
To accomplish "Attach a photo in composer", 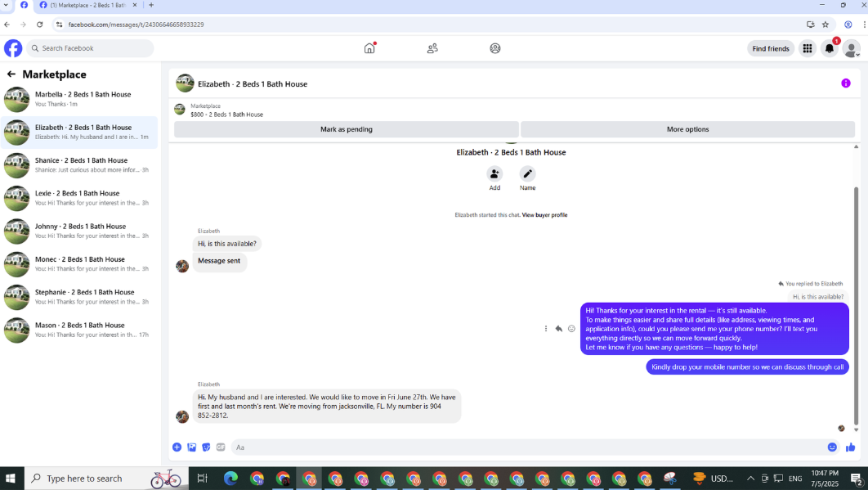I will pos(191,447).
